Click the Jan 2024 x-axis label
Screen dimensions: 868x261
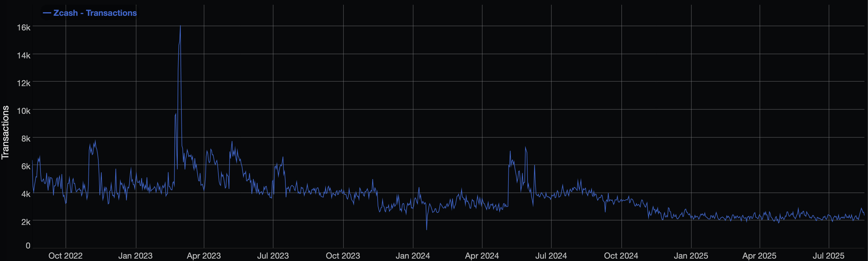413,256
